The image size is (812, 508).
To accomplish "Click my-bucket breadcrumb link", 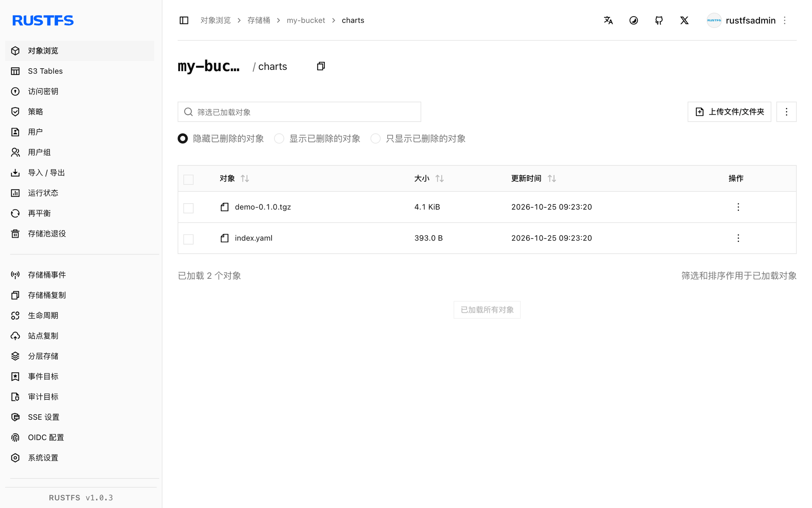I will [306, 20].
